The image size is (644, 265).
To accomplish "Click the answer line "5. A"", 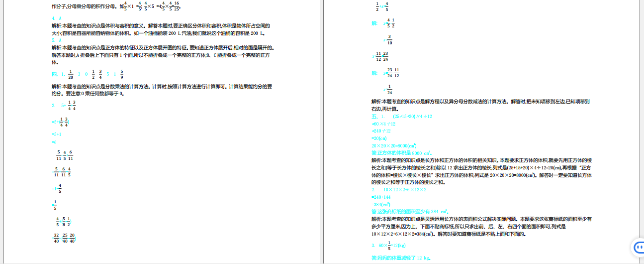I will [57, 40].
